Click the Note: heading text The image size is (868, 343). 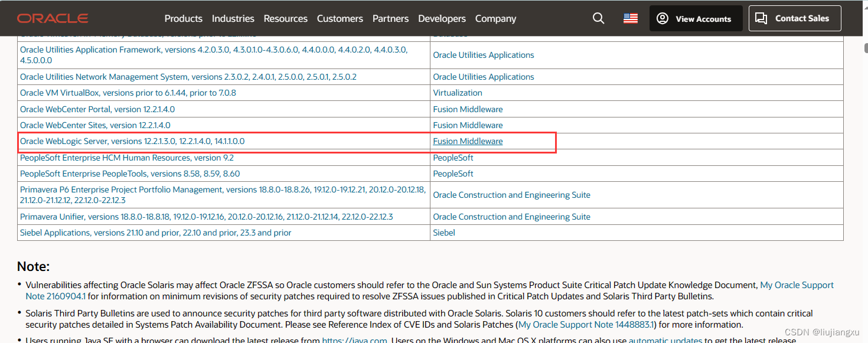tap(34, 266)
